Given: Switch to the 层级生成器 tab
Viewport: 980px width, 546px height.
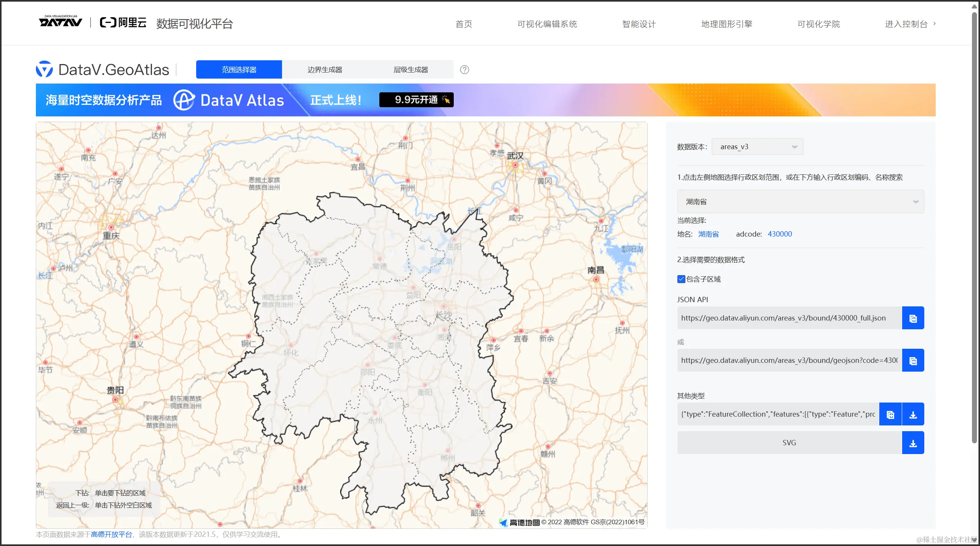Looking at the screenshot, I should coord(411,70).
